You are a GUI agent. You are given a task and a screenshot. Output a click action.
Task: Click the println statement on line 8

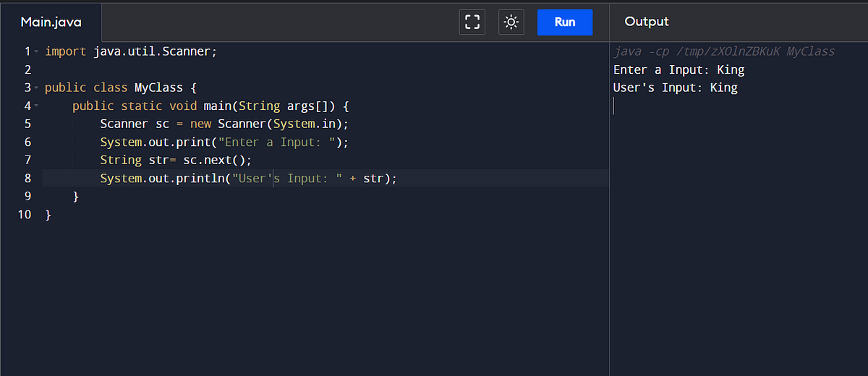coord(249,178)
